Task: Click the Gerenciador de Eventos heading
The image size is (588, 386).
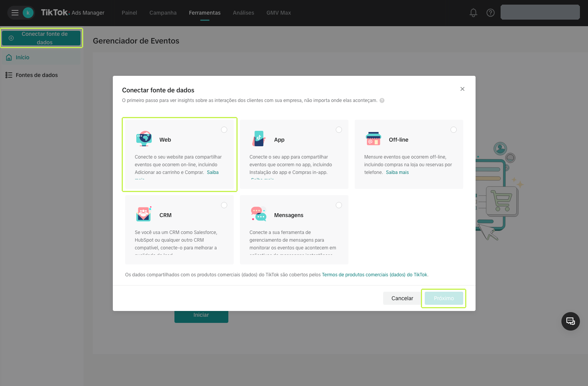Action: point(136,41)
